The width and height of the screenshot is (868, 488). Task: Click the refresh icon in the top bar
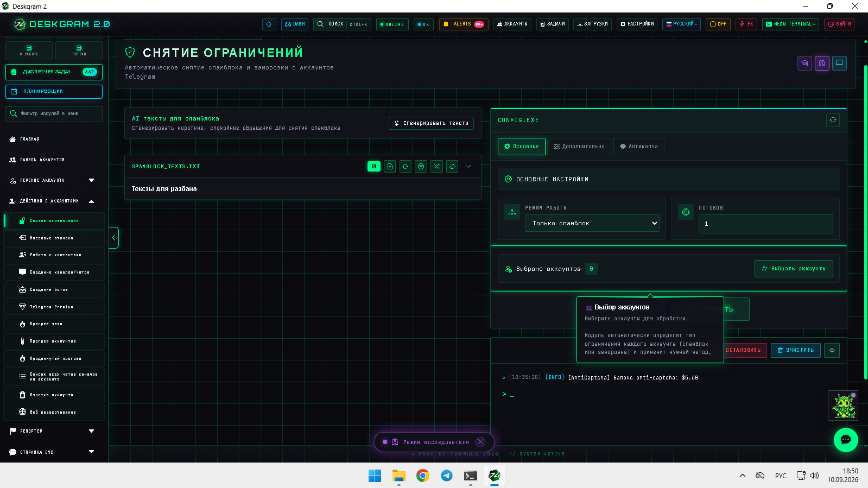269,24
